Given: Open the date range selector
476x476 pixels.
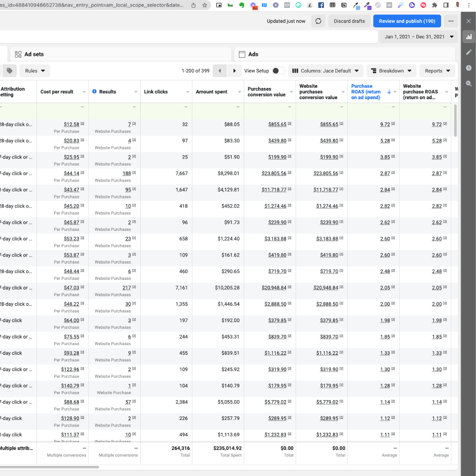Looking at the screenshot, I should pos(419,37).
